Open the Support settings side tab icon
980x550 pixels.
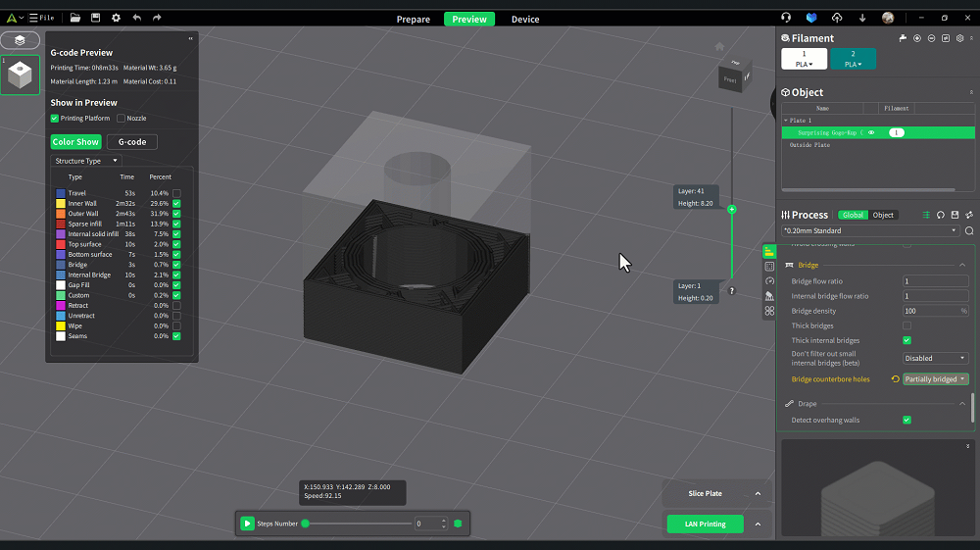pos(769,296)
